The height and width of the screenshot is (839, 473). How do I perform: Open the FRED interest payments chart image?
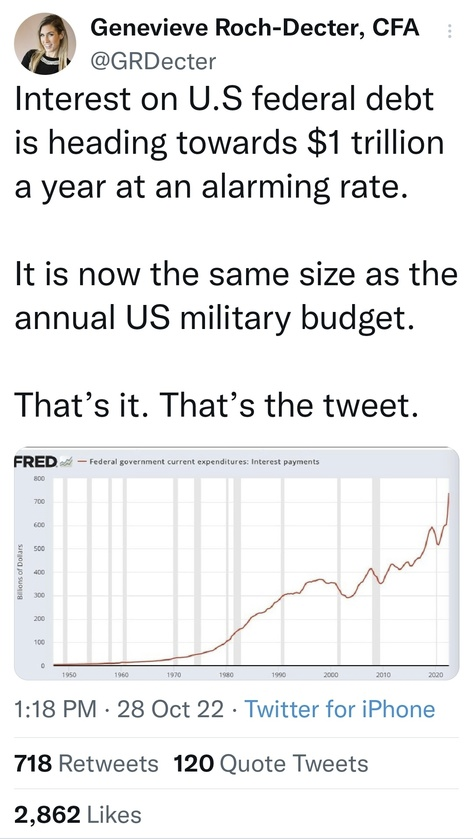[236, 564]
